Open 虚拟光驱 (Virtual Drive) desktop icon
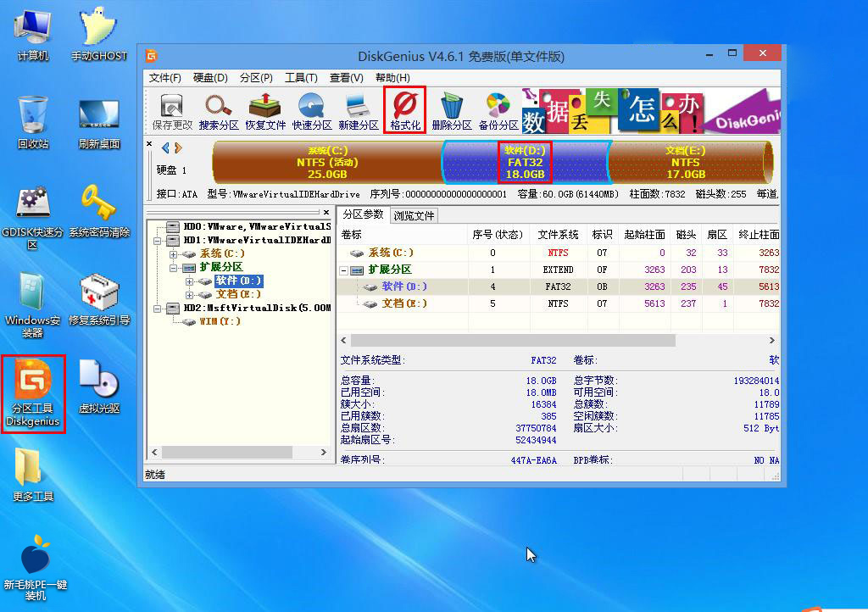The width and height of the screenshot is (868, 612). click(x=99, y=387)
